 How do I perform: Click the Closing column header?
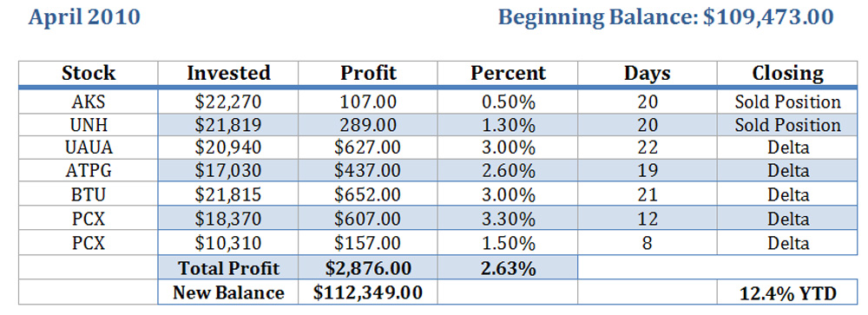coord(787,73)
